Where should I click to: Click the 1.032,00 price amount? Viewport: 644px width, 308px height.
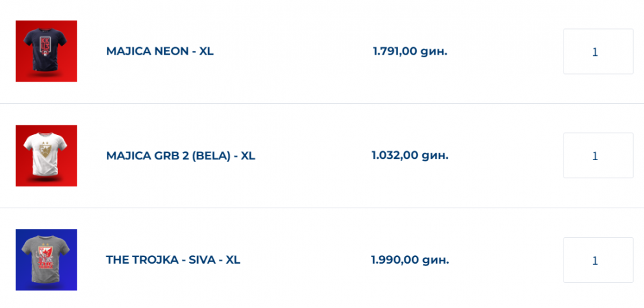pyautogui.click(x=395, y=156)
